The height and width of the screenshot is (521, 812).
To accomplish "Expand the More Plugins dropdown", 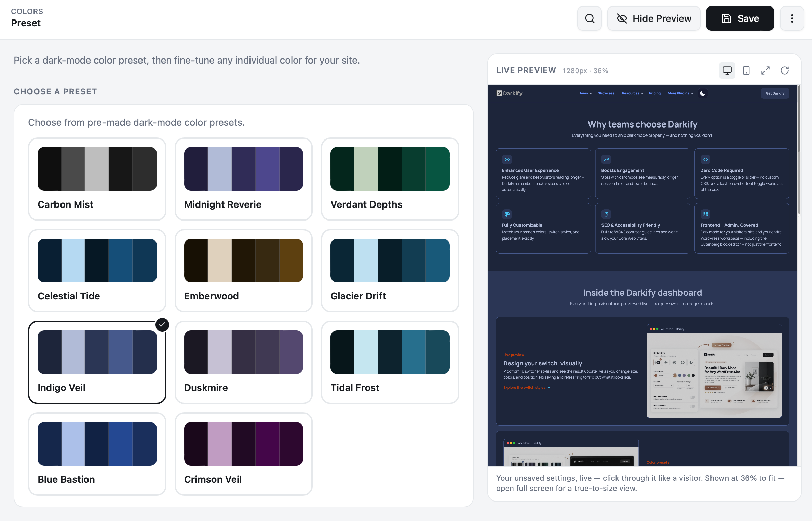I will (x=680, y=93).
